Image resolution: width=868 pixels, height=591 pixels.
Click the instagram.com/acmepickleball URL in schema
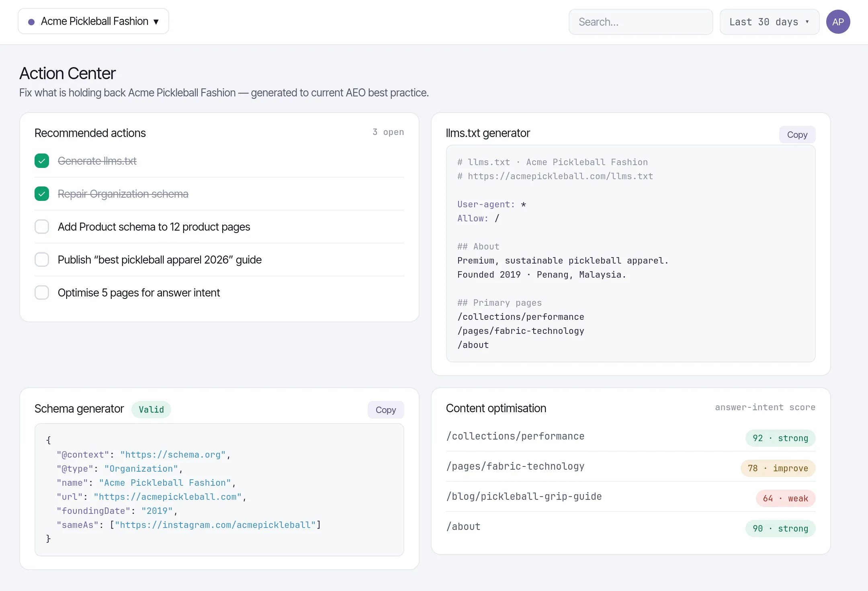tap(215, 525)
